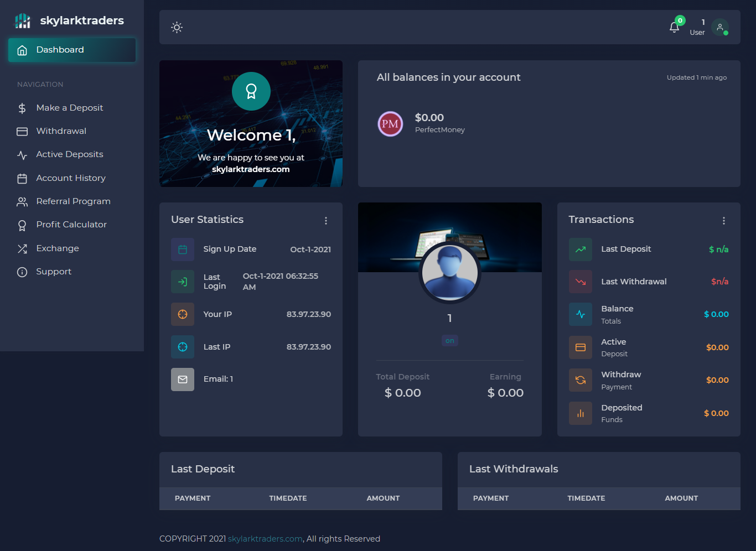Screen dimensions: 756x551
Task: Click the skylarktraders logo icon
Action: point(23,21)
